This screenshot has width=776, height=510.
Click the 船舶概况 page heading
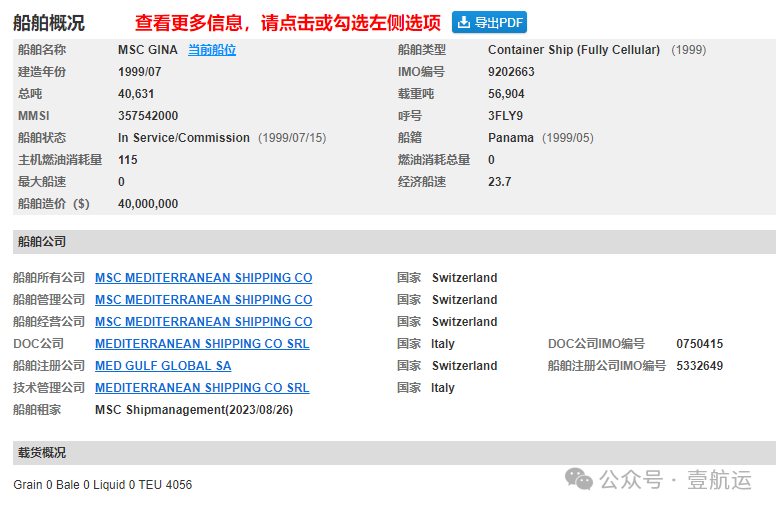(49, 23)
